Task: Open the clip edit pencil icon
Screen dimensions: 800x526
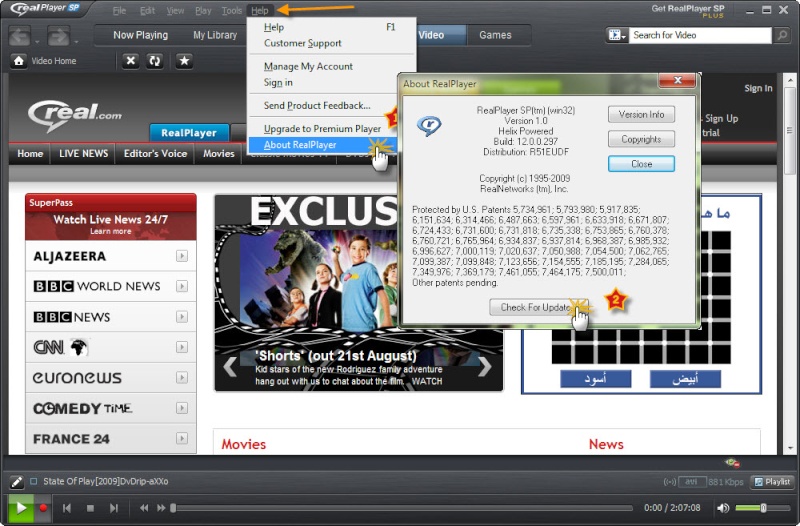Action: point(16,482)
